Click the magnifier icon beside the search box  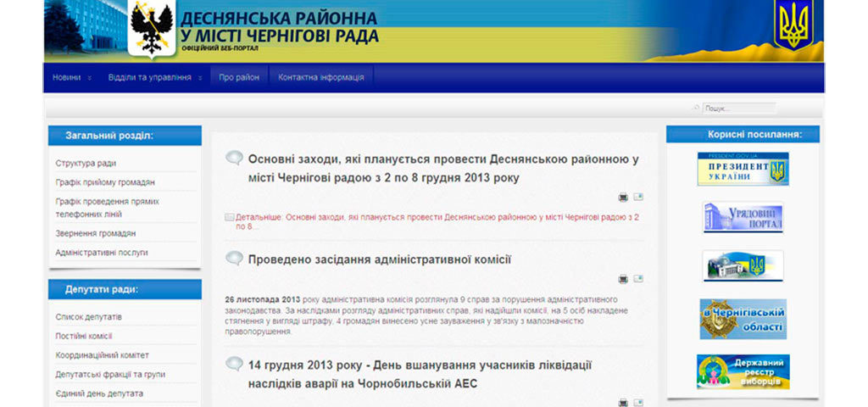pos(697,108)
